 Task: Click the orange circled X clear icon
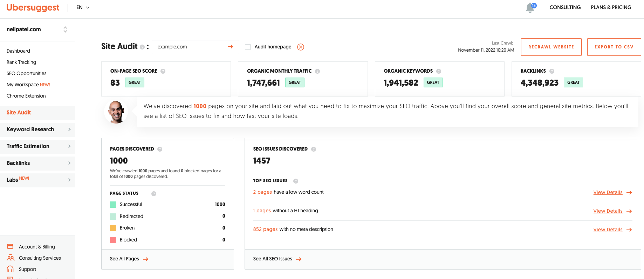301,47
